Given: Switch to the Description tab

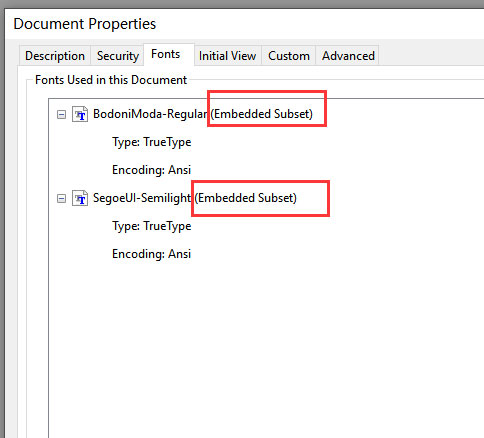Looking at the screenshot, I should [x=55, y=56].
